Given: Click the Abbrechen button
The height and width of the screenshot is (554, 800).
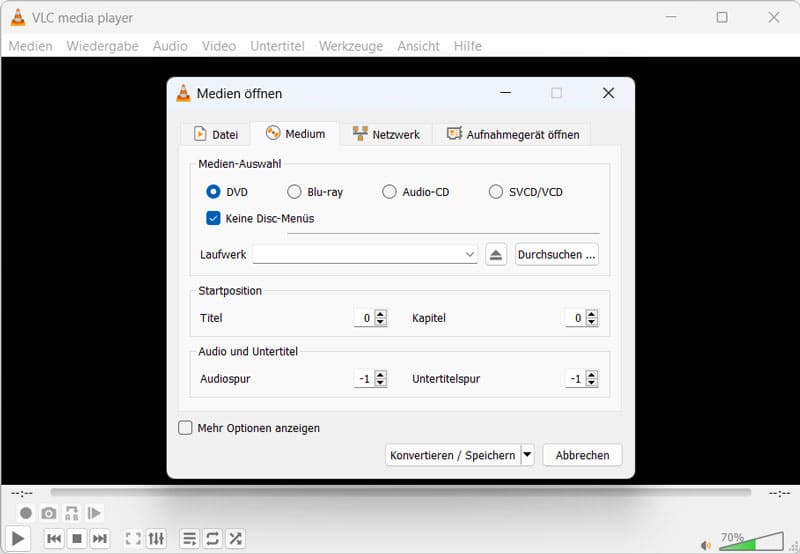Looking at the screenshot, I should tap(582, 455).
